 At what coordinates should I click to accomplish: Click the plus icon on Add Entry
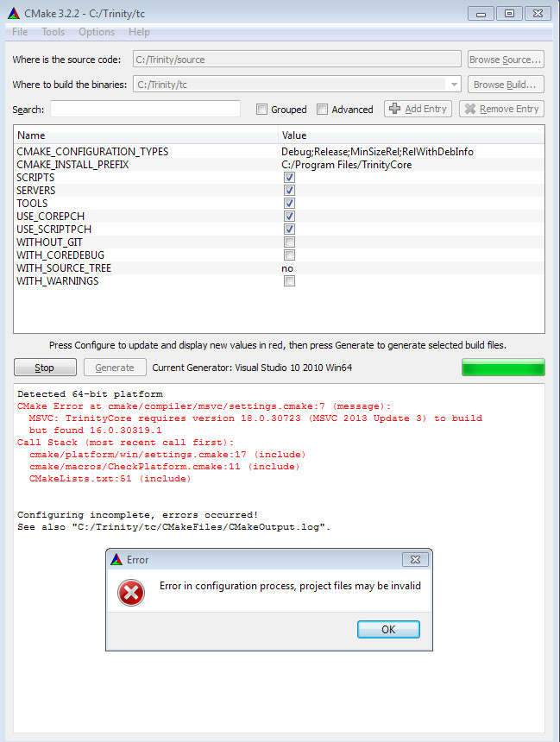pyautogui.click(x=395, y=109)
